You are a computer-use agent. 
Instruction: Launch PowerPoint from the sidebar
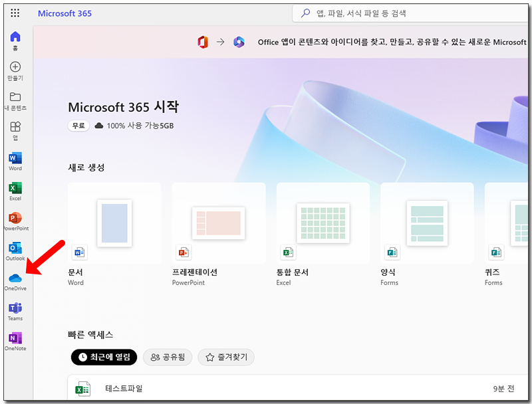(x=15, y=221)
